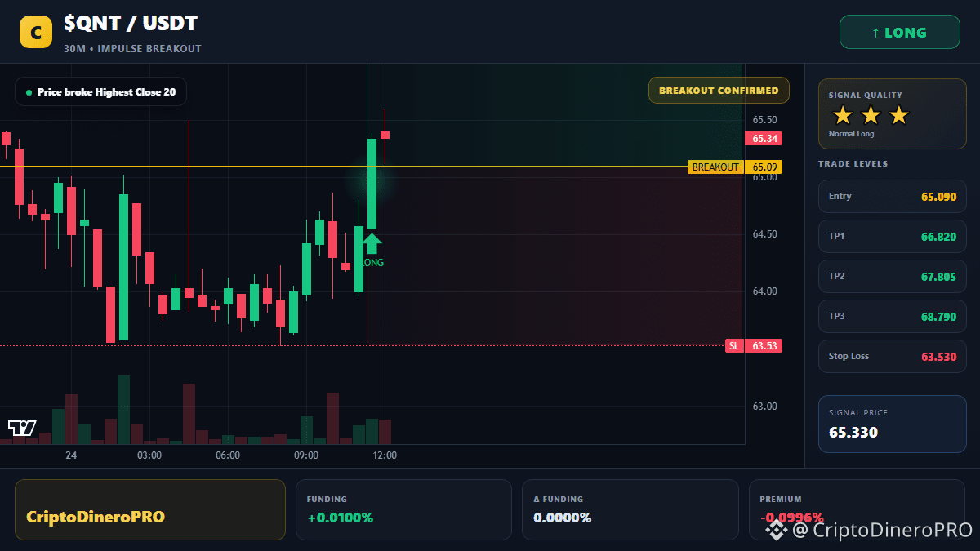
Task: Click the 03:00 time axis label
Action: [149, 455]
